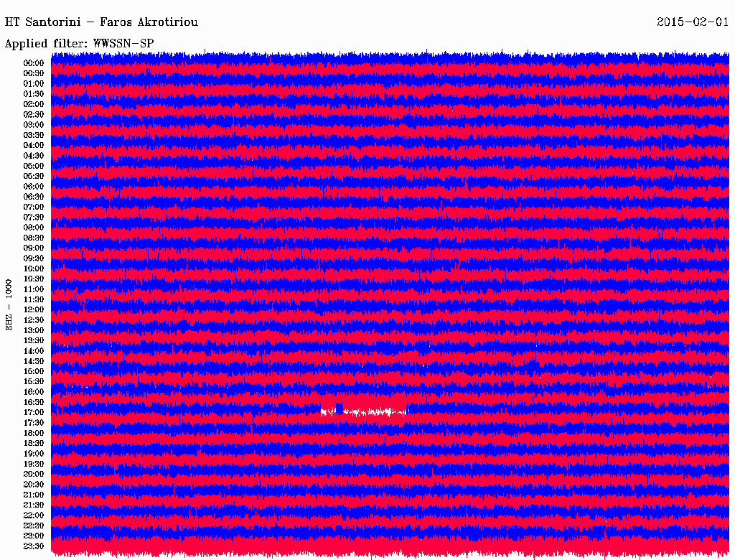The width and height of the screenshot is (735, 560).
Task: Select the 04:30 time label
Action: [x=34, y=156]
